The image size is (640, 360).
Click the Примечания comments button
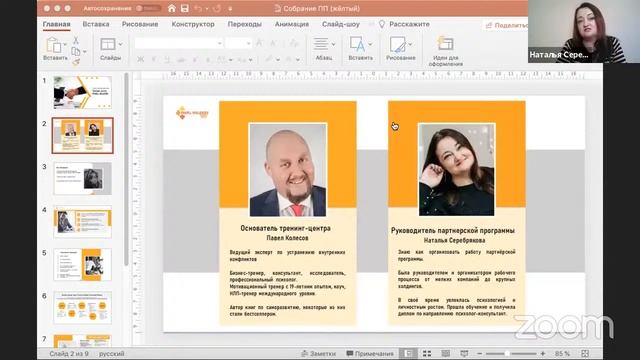[x=370, y=353]
